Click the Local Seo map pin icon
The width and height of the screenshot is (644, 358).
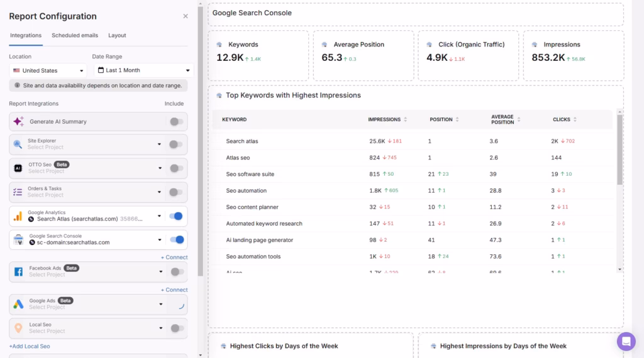[x=18, y=328]
